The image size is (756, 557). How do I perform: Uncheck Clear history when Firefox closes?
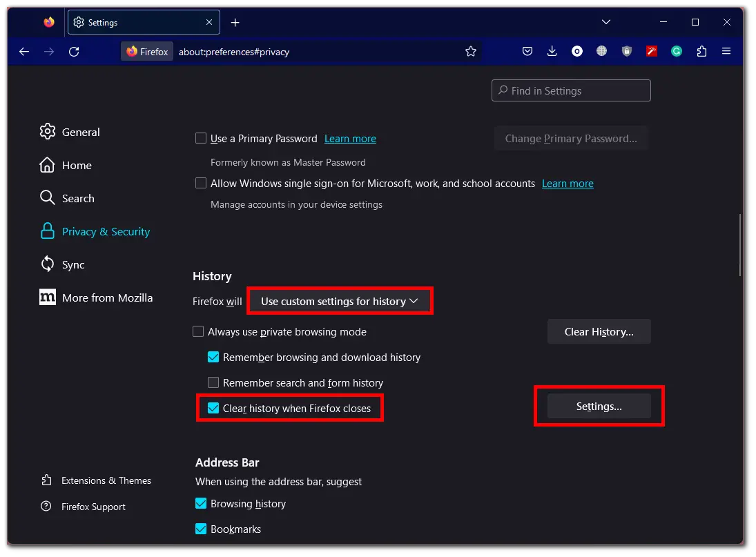pos(213,408)
